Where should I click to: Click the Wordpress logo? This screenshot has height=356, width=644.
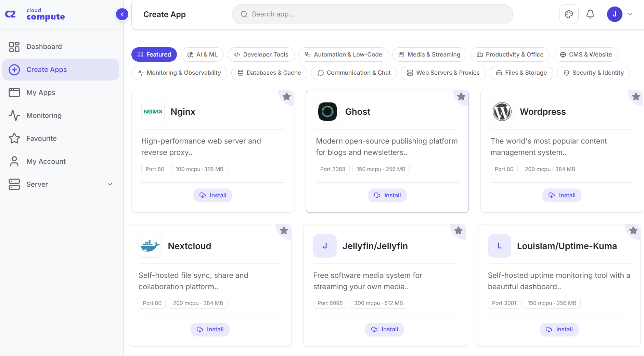[502, 112]
